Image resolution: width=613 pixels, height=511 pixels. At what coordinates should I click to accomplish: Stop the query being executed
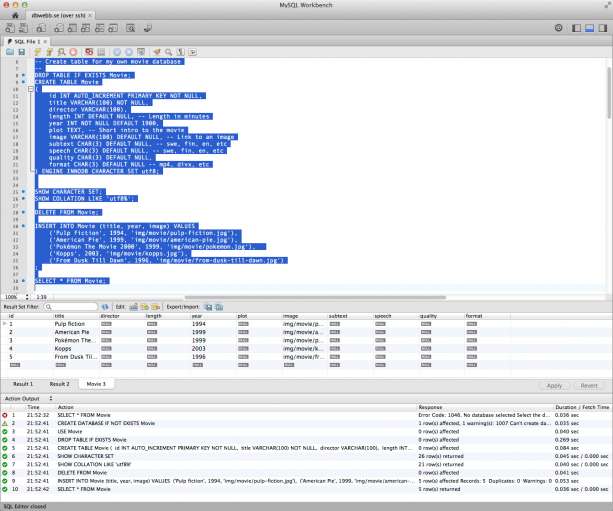point(73,52)
